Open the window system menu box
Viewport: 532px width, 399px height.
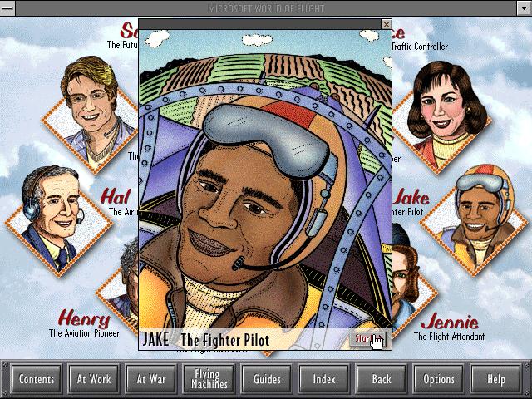click(7, 7)
